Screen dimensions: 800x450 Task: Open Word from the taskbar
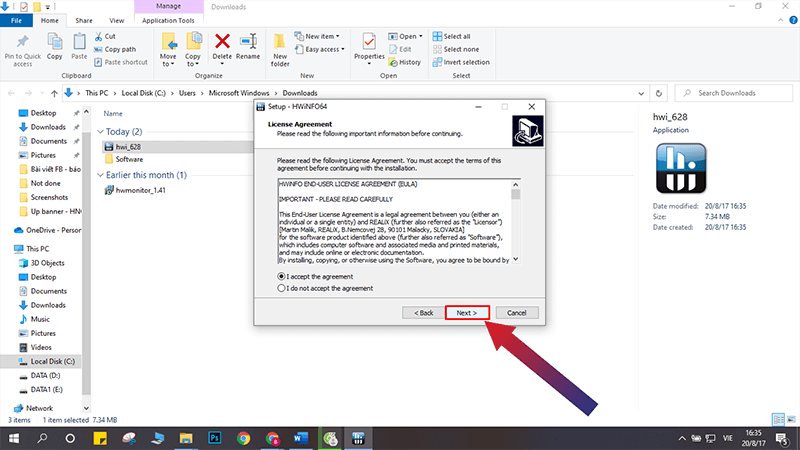click(301, 438)
